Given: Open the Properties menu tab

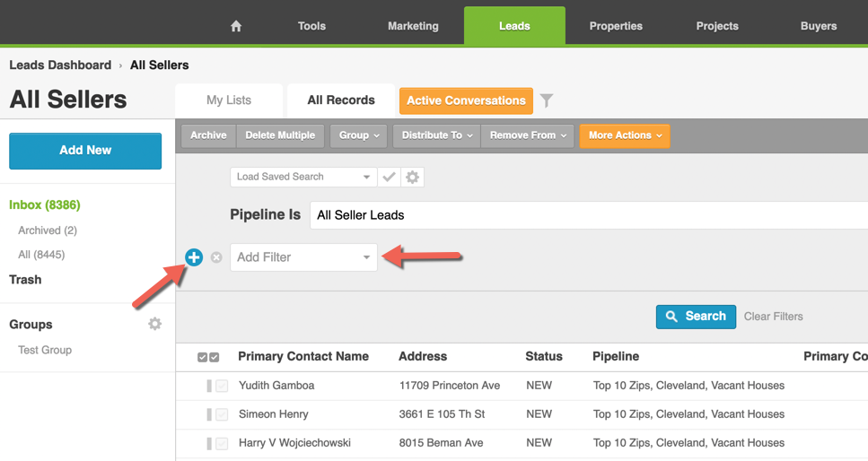Looking at the screenshot, I should 616,26.
